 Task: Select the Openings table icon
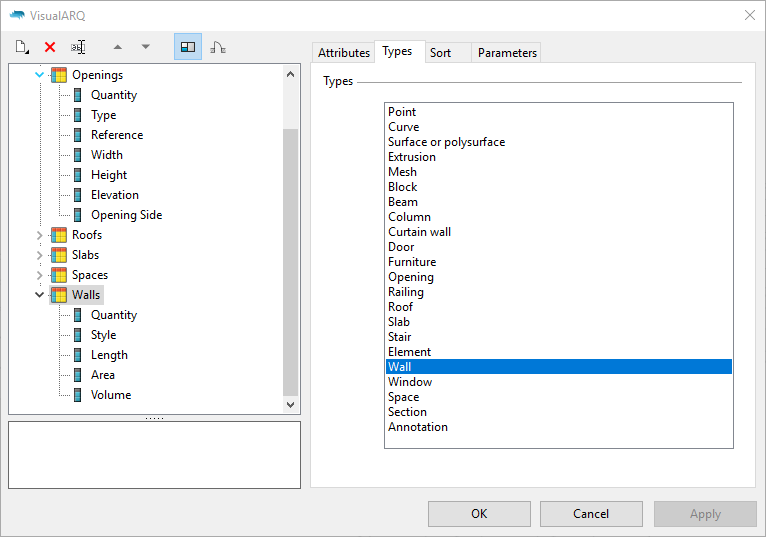tap(59, 75)
